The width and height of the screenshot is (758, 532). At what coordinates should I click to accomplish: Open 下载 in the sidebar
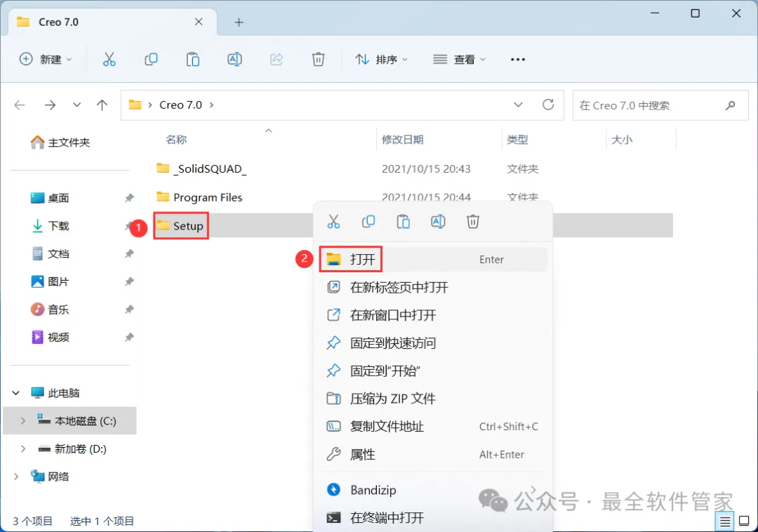[51, 226]
